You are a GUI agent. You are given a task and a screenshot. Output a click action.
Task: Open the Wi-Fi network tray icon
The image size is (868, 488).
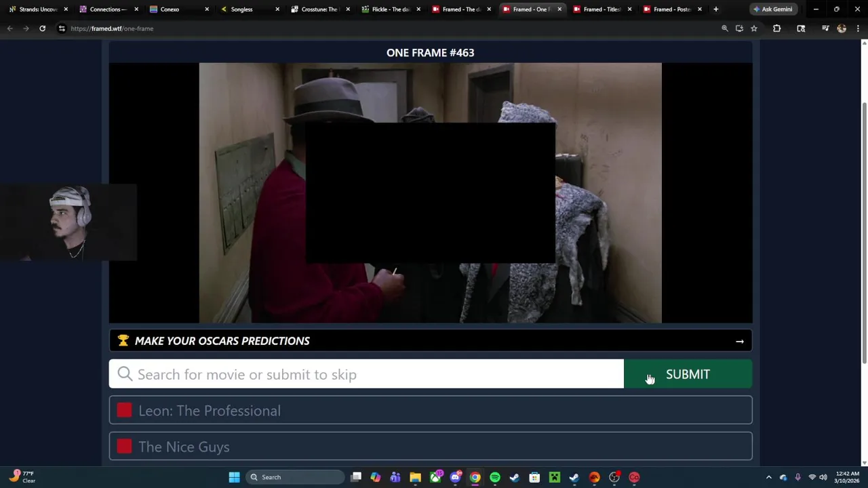(812, 477)
